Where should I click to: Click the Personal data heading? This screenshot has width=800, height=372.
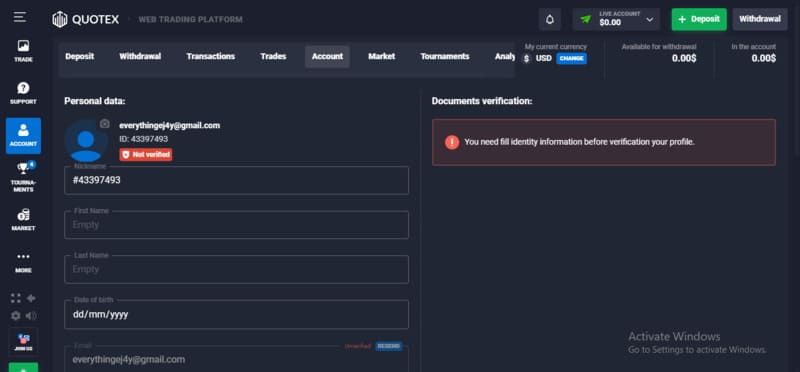[x=94, y=101]
